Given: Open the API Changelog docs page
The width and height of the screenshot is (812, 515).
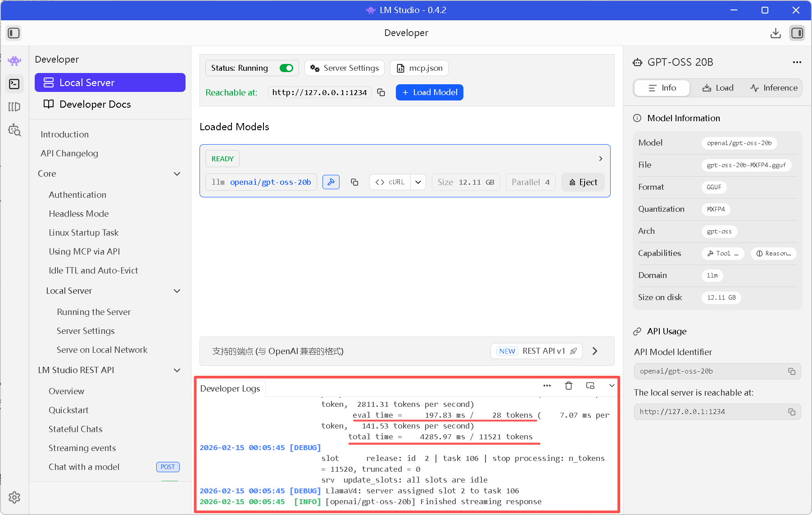Looking at the screenshot, I should coord(69,153).
